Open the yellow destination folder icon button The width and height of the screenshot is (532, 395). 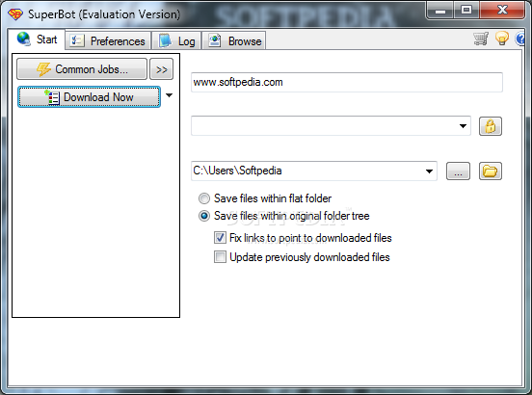[x=491, y=171]
